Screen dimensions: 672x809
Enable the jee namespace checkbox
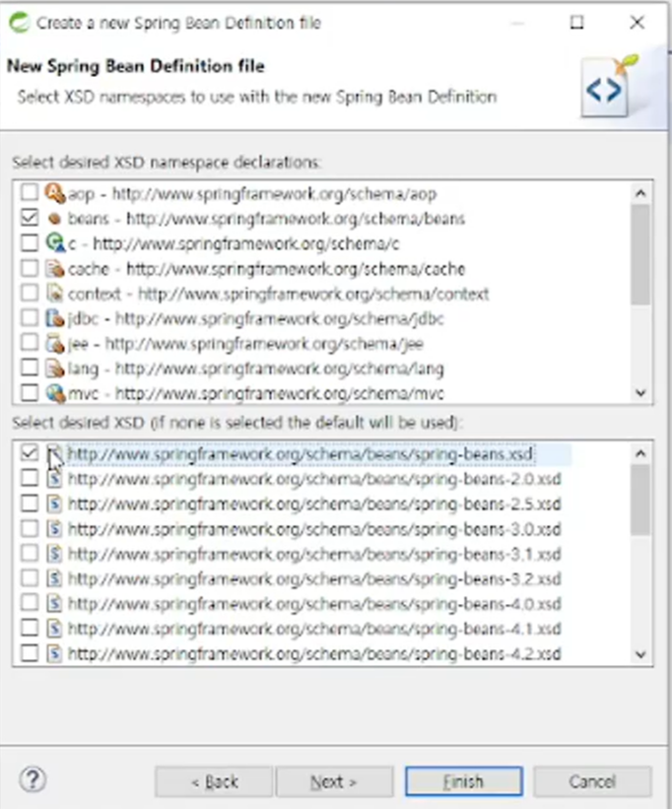pos(30,342)
